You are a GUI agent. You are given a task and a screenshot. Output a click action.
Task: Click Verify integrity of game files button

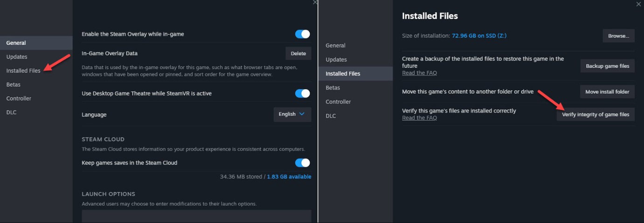pos(596,114)
